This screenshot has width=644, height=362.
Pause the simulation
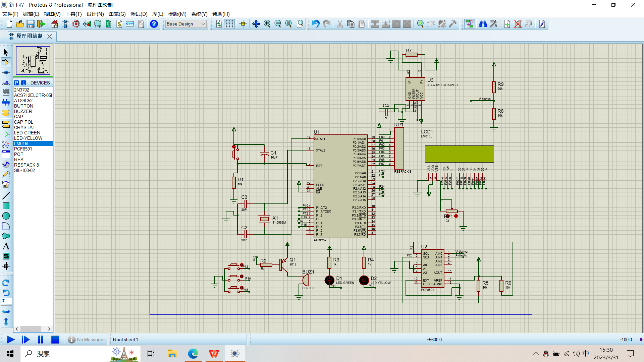pyautogui.click(x=41, y=340)
